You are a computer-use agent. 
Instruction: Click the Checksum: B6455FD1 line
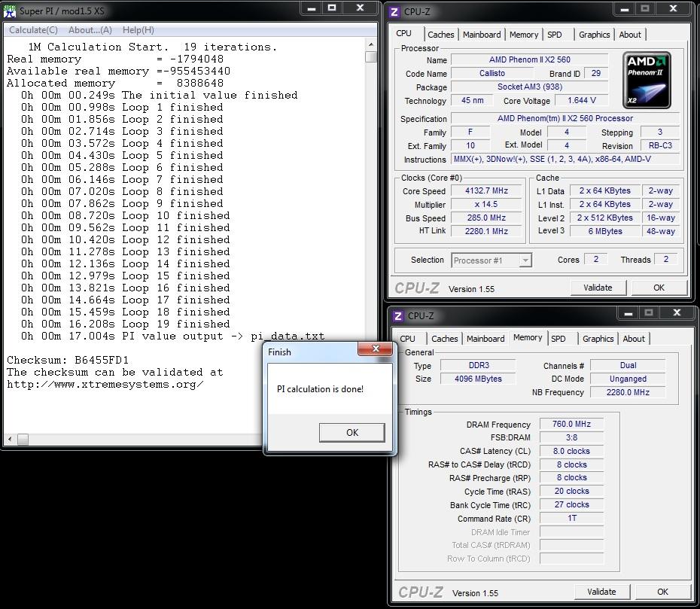tap(68, 361)
